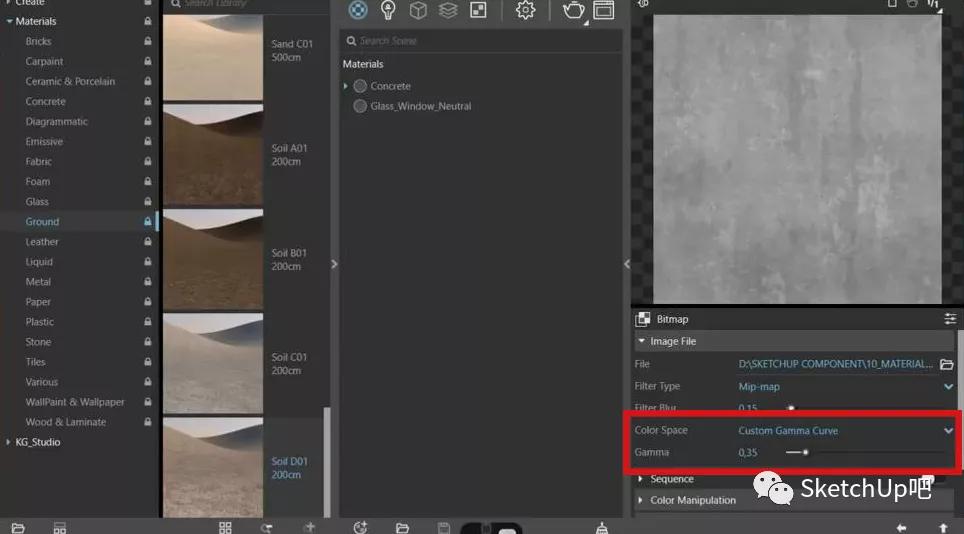964x534 pixels.
Task: Open the Filter Type Mip-map dropdown
Action: (845, 386)
